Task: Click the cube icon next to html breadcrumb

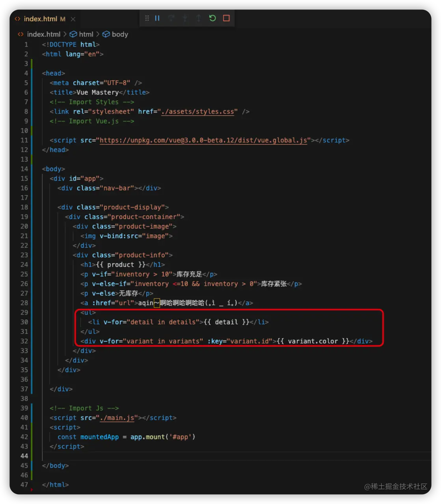Action: [x=73, y=34]
